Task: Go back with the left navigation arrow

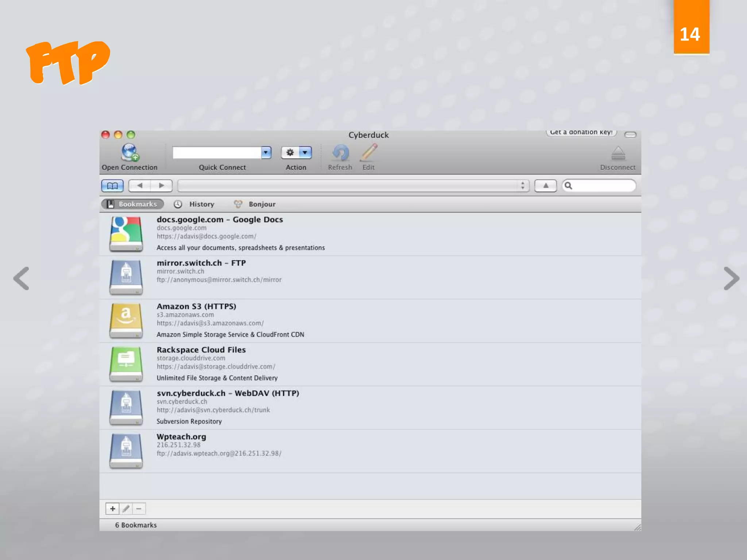Action: pos(140,186)
